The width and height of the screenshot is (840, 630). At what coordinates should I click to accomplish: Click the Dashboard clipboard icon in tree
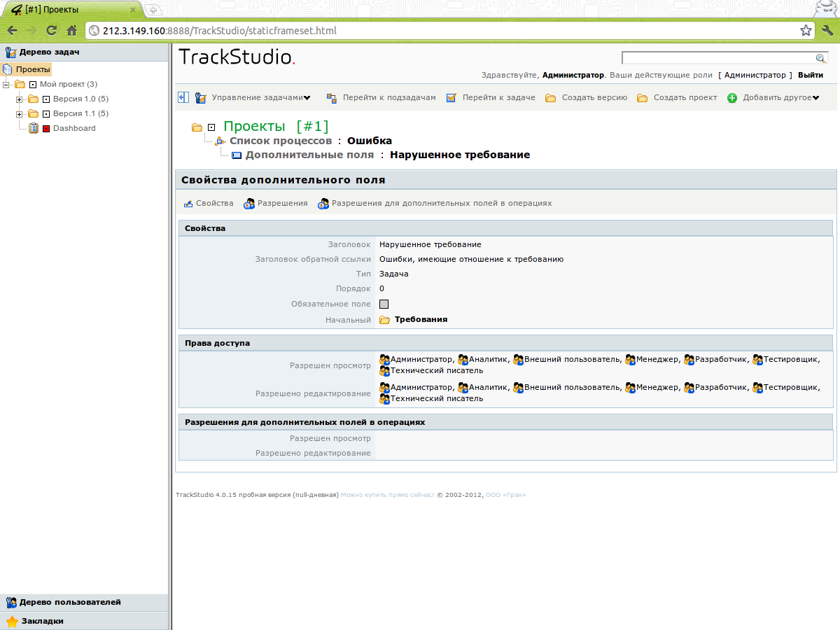pyautogui.click(x=34, y=128)
